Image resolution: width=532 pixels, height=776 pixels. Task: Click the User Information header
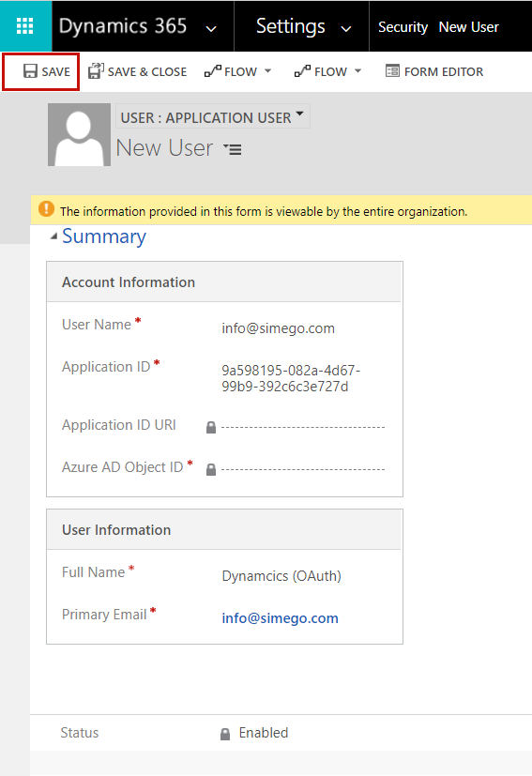click(224, 529)
